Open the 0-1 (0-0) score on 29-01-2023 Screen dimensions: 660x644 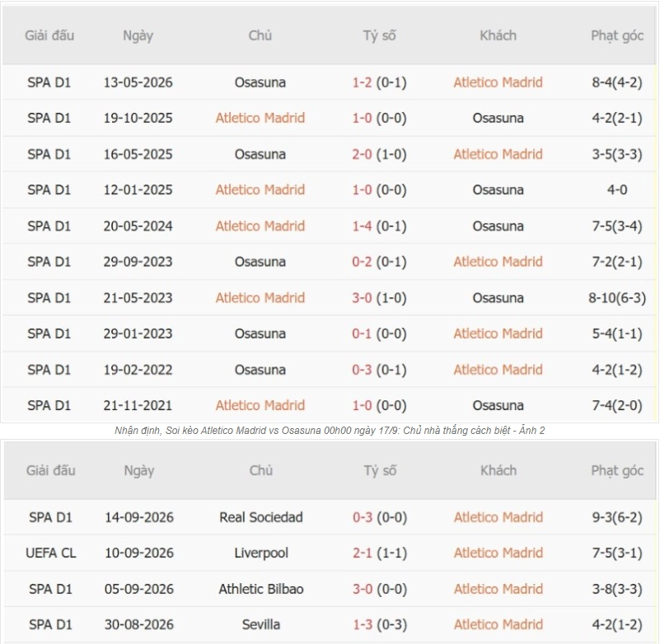379,334
